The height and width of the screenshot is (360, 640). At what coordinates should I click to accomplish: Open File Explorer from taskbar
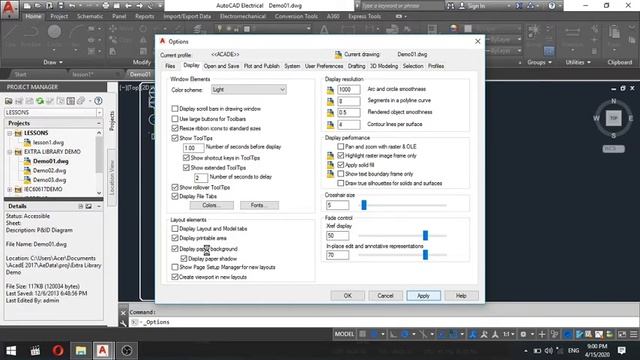[x=80, y=351]
